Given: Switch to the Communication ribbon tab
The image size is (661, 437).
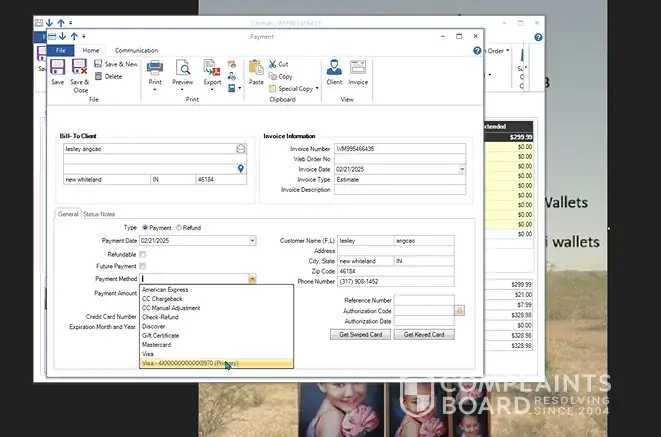Looking at the screenshot, I should click(x=136, y=50).
